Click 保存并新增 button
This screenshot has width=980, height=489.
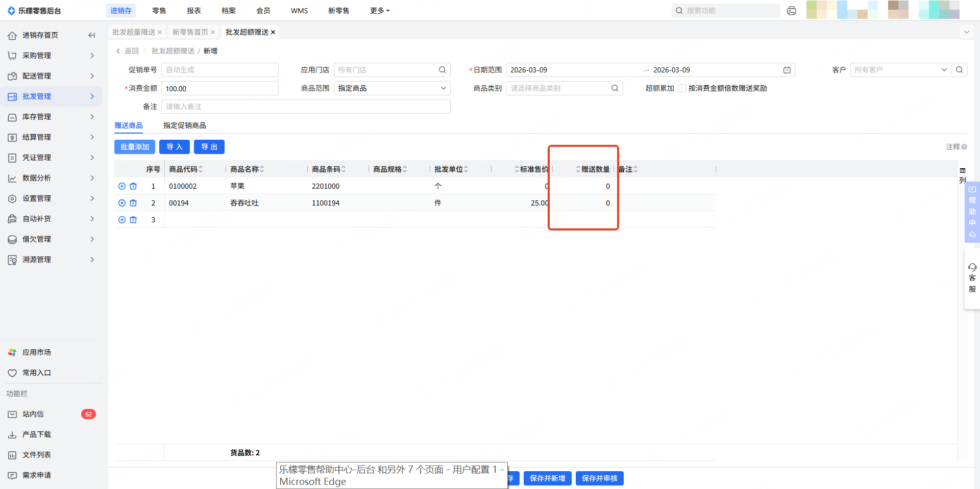pos(548,478)
